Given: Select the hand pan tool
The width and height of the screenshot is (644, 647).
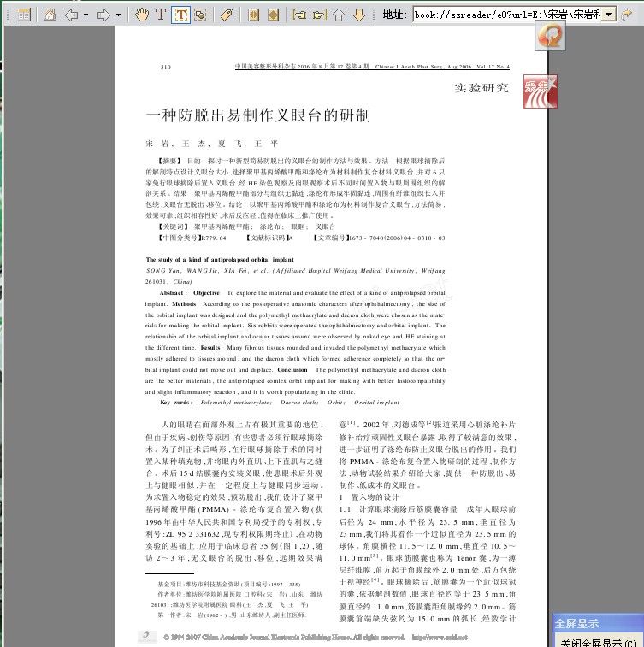Looking at the screenshot, I should (142, 15).
